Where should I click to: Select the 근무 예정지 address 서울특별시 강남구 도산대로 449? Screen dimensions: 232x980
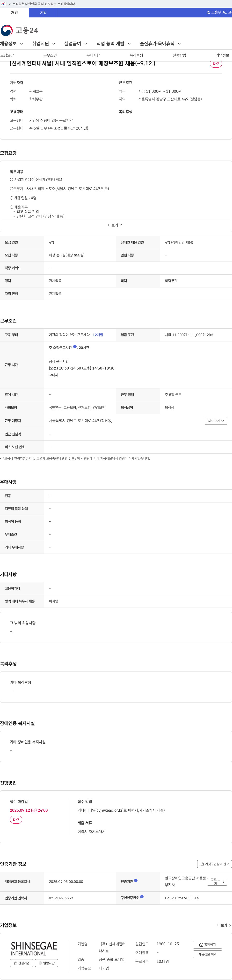point(74,421)
